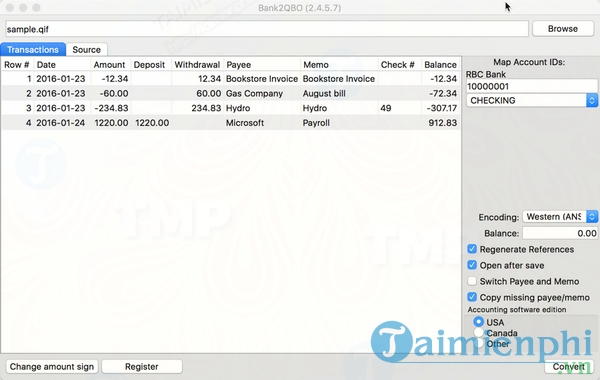
Task: Click the -72.34 balance cell
Action: 440,93
